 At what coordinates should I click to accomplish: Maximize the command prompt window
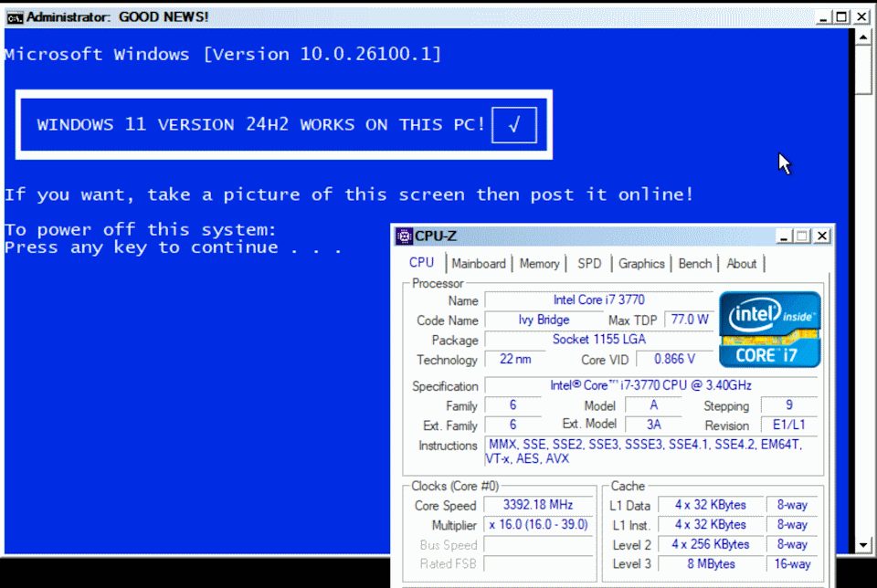point(841,17)
